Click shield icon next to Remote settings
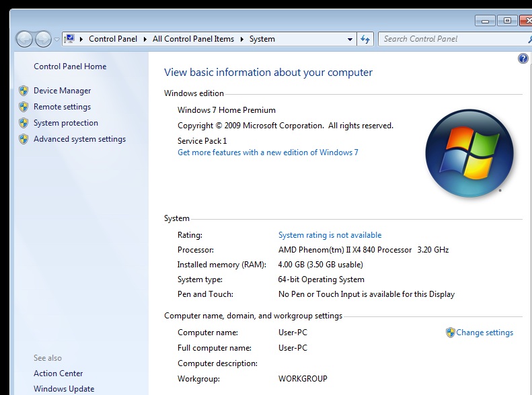This screenshot has height=395, width=532. 24,107
